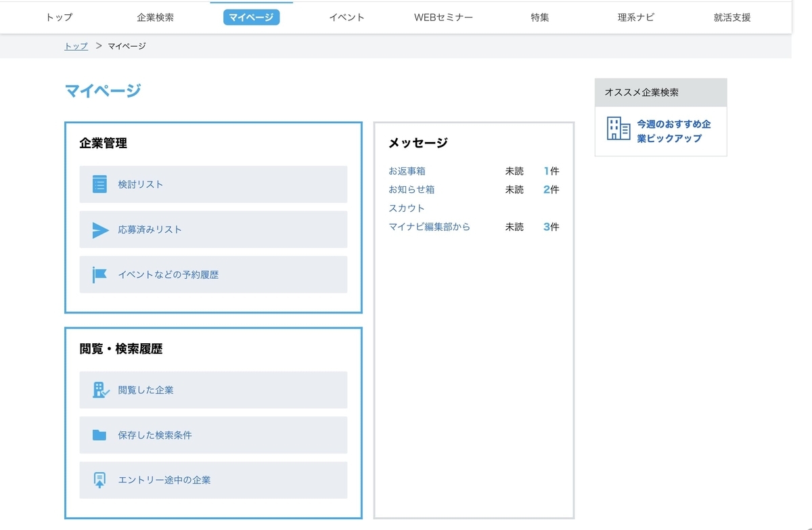812x530 pixels.
Task: Open the トップ navigation tab
Action: pos(59,18)
